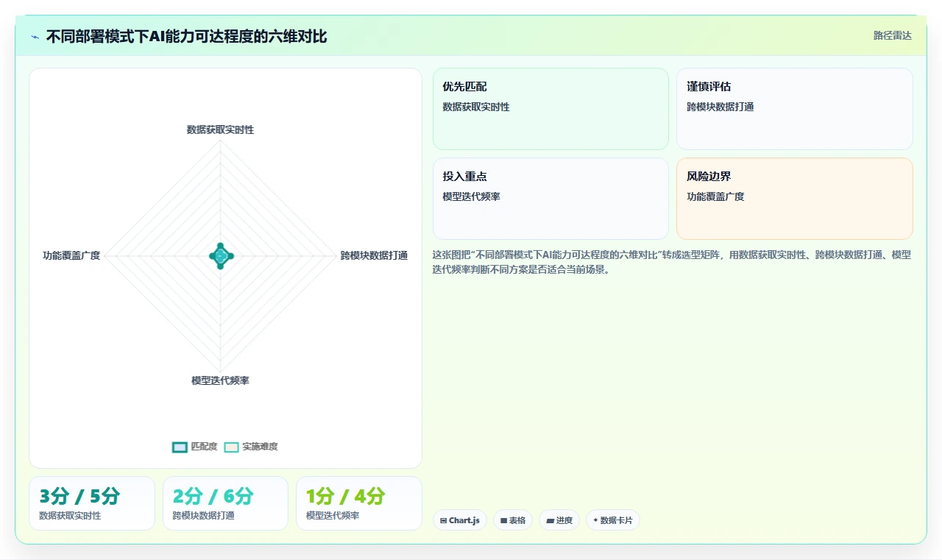Click the 3分 / 5分 score value
This screenshot has height=560, width=942.
(79, 497)
